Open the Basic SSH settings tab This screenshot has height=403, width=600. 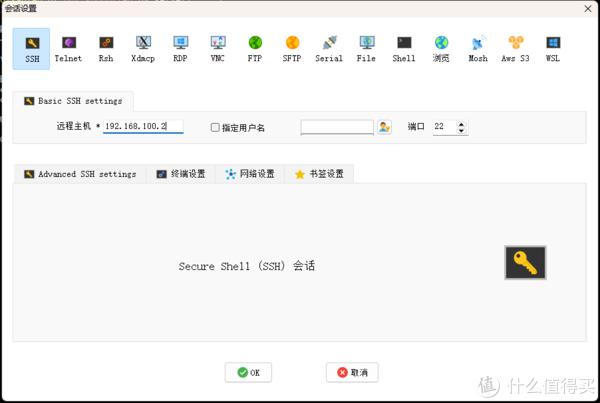73,101
